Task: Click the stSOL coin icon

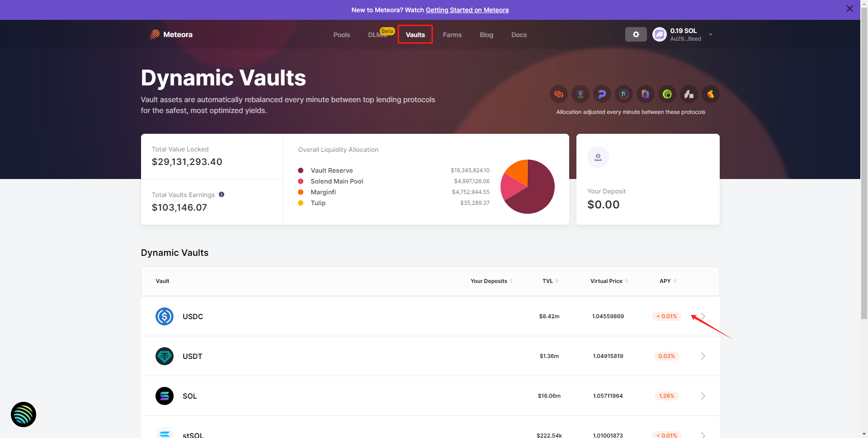Action: [x=165, y=433]
